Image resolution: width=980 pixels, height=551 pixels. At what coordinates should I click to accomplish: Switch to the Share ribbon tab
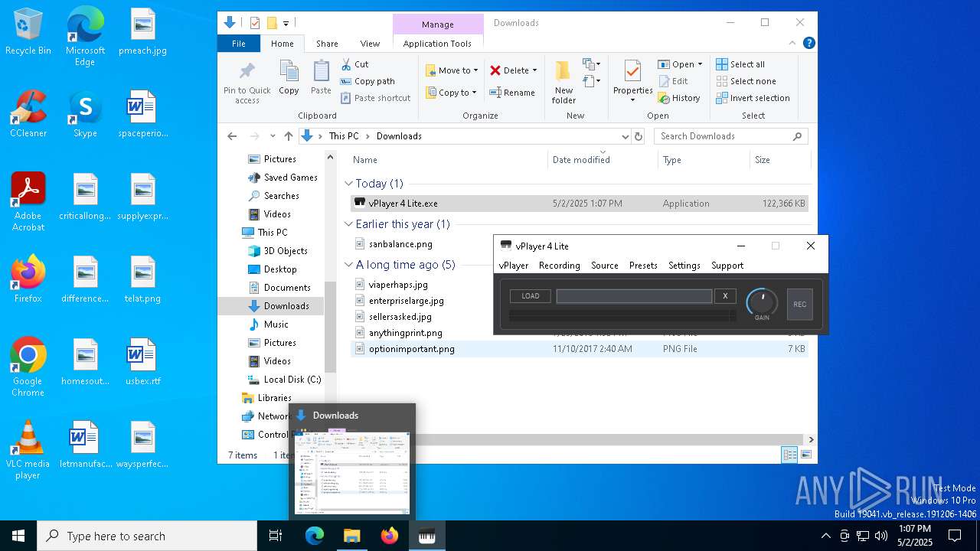pyautogui.click(x=327, y=44)
